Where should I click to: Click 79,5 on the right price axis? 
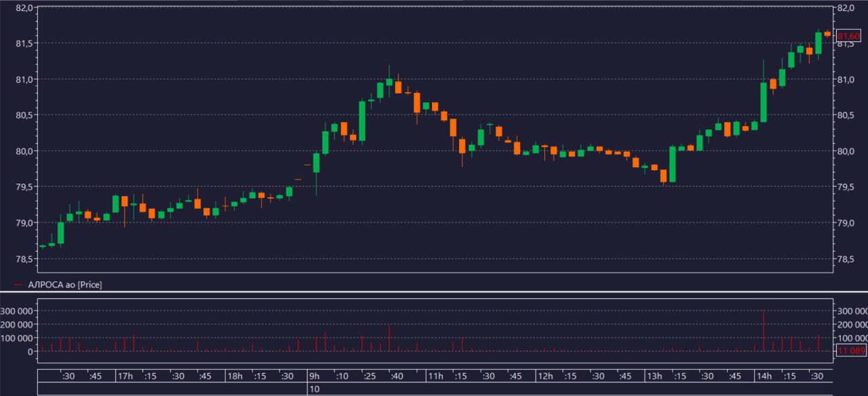click(x=846, y=187)
